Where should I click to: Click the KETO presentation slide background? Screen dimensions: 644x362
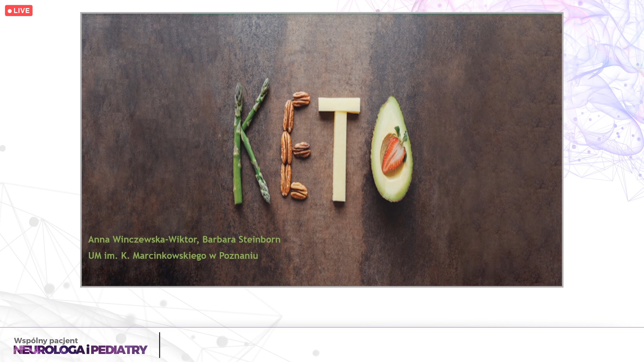tap(322, 150)
